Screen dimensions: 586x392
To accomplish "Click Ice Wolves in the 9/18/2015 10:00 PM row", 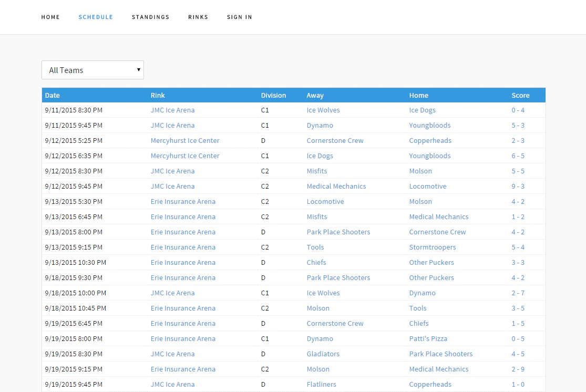I will point(323,293).
